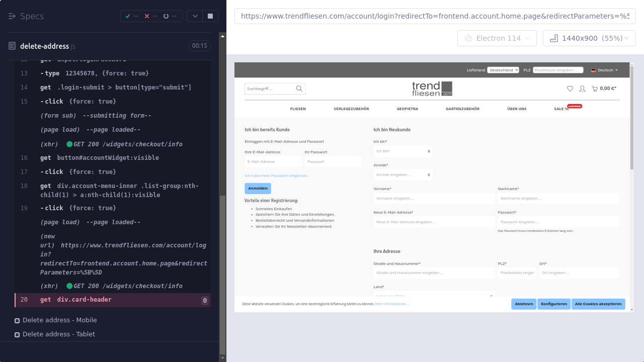Viewport: 644px width, 362px height.
Task: Click the Specs list icon in header
Action: click(x=12, y=16)
